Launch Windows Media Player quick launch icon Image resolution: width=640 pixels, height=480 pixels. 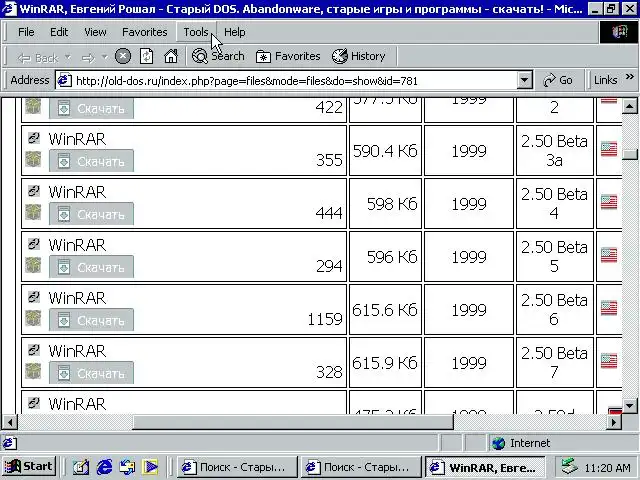tap(150, 467)
